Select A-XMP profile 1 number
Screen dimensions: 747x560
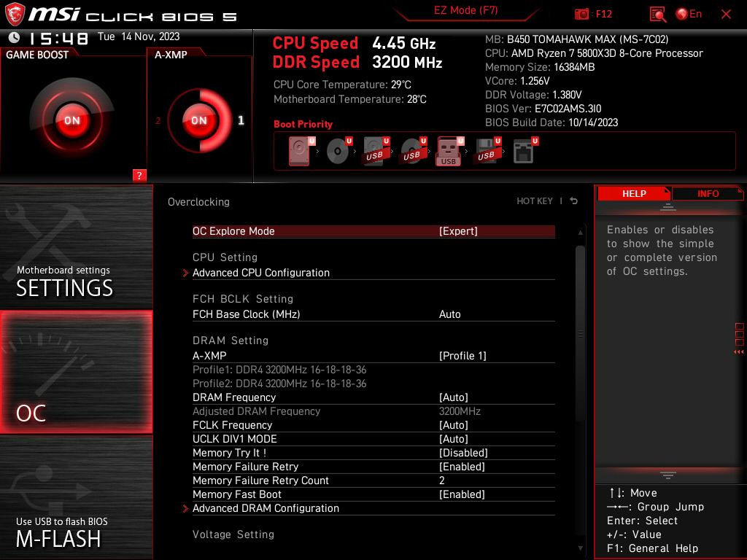241,120
